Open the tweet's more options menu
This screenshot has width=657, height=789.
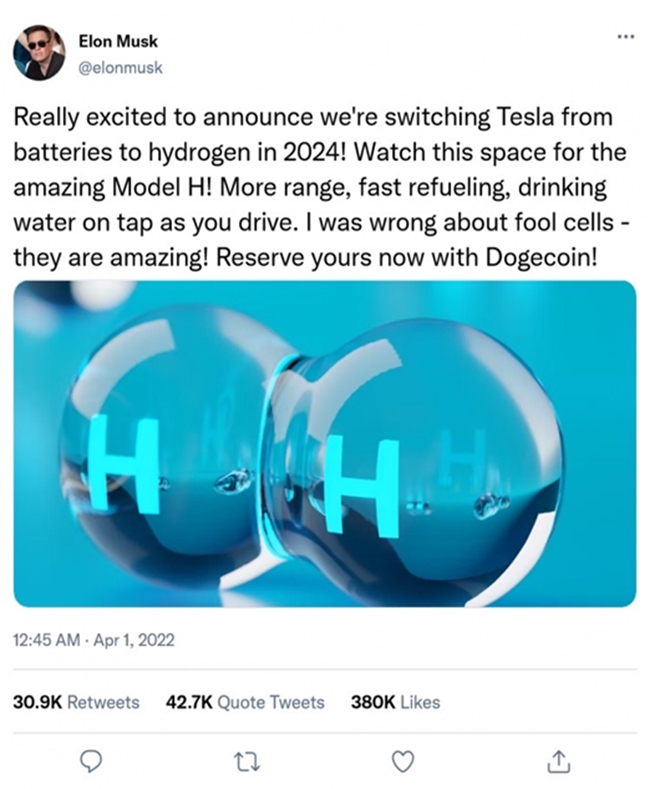click(x=626, y=38)
